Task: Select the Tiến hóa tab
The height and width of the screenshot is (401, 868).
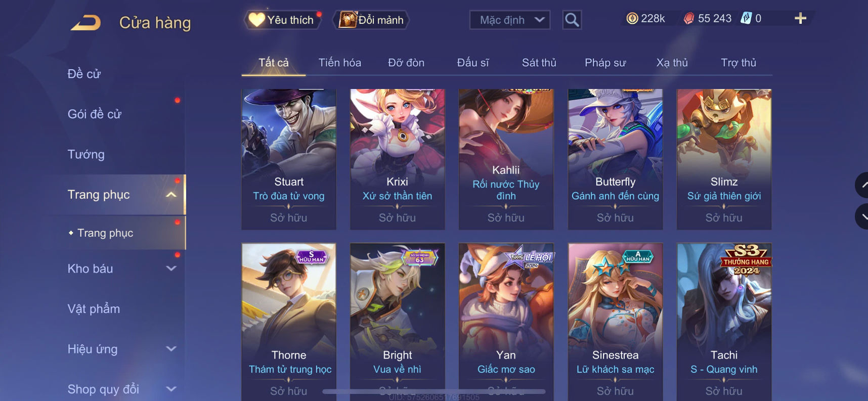Action: click(340, 63)
